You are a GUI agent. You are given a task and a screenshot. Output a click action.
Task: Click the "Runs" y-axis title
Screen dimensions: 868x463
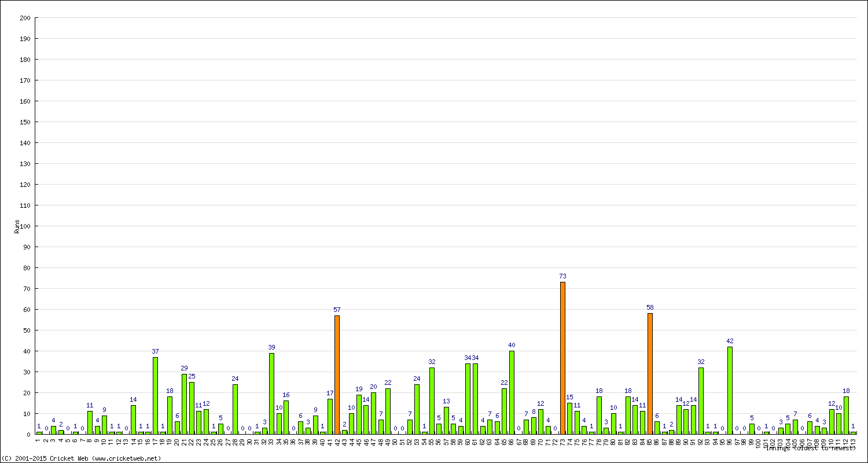(x=17, y=226)
